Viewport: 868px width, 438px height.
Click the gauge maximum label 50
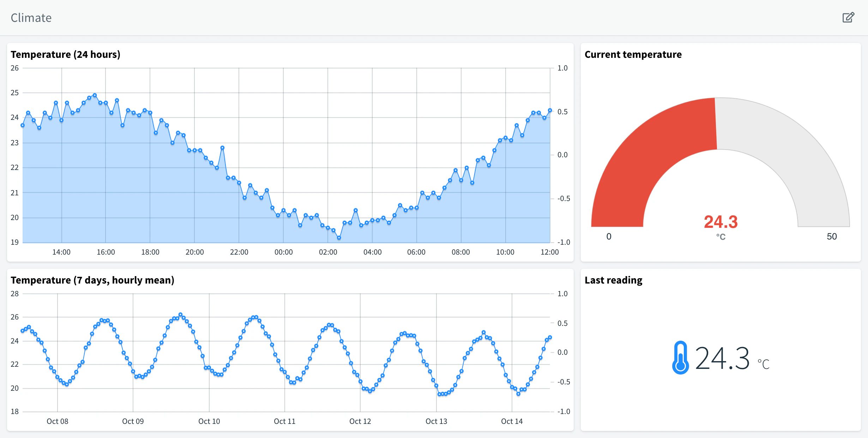pos(832,236)
